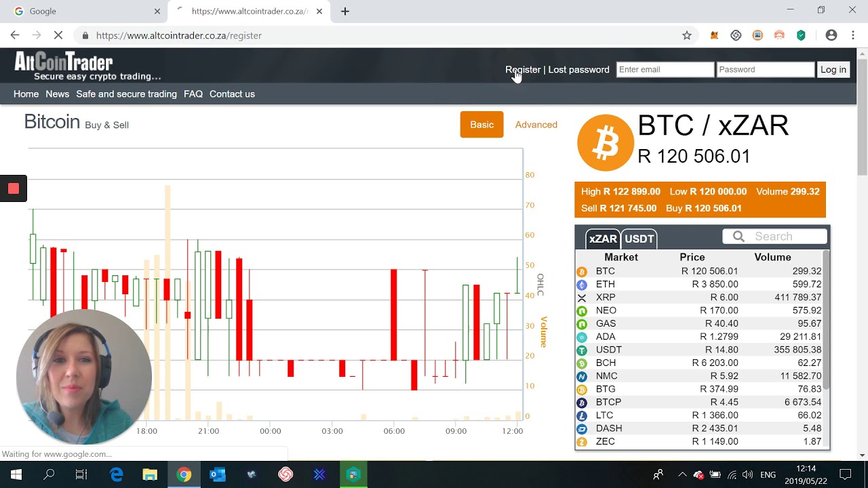This screenshot has width=868, height=488.
Task: Stop page loading with the X button
Action: pos(58,35)
